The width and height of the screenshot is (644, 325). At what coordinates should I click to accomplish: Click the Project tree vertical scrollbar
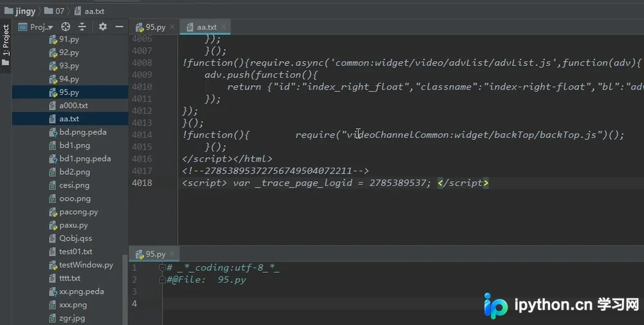tap(124, 290)
